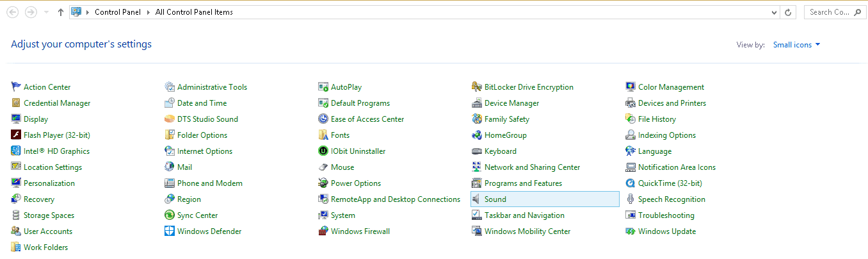Open RemoteApp and Desktop Connections link
868x259 pixels.
click(x=396, y=199)
